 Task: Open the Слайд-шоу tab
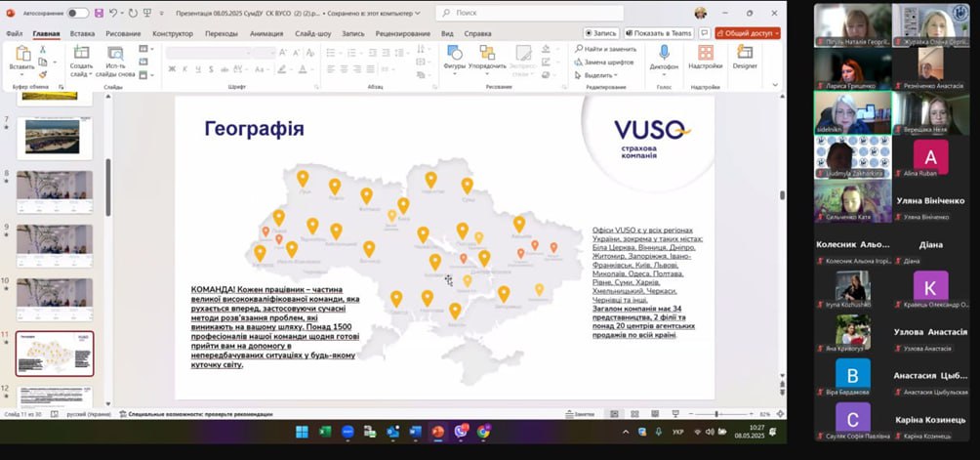coord(313,34)
